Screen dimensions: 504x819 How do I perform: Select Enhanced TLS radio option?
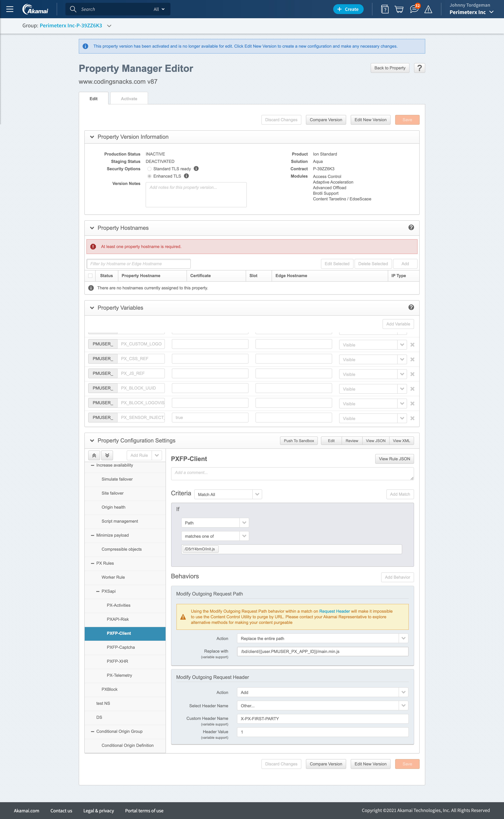click(x=149, y=177)
